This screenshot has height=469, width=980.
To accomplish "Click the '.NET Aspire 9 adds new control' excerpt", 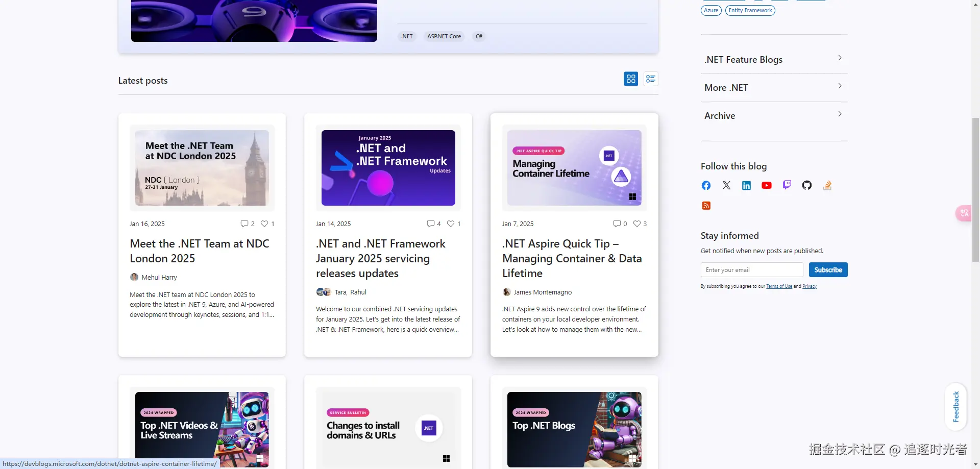I will pos(574,319).
